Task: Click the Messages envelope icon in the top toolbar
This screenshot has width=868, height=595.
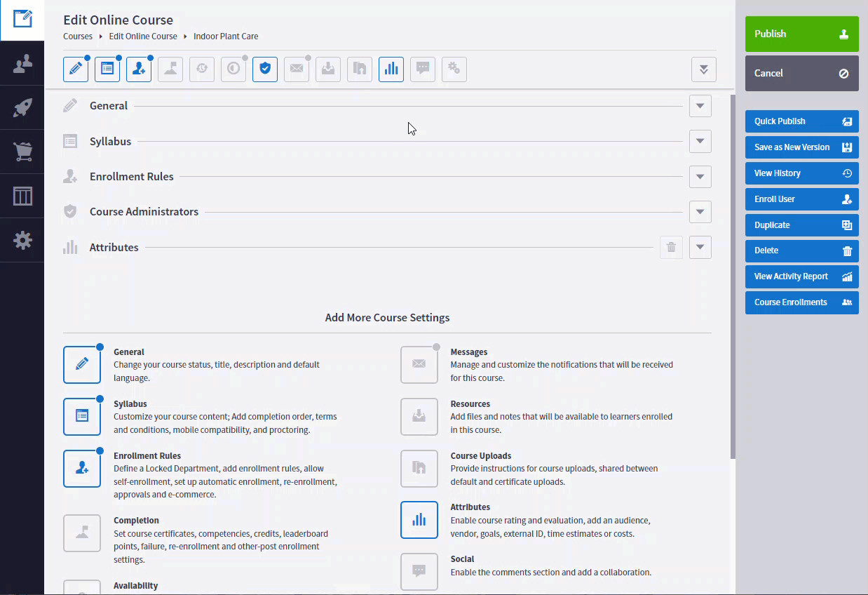Action: point(297,69)
